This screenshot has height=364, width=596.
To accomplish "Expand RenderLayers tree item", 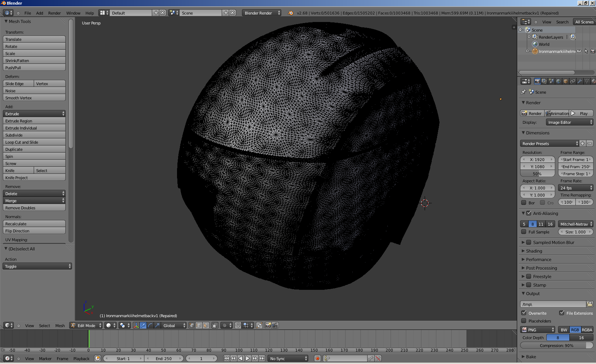I will click(529, 37).
